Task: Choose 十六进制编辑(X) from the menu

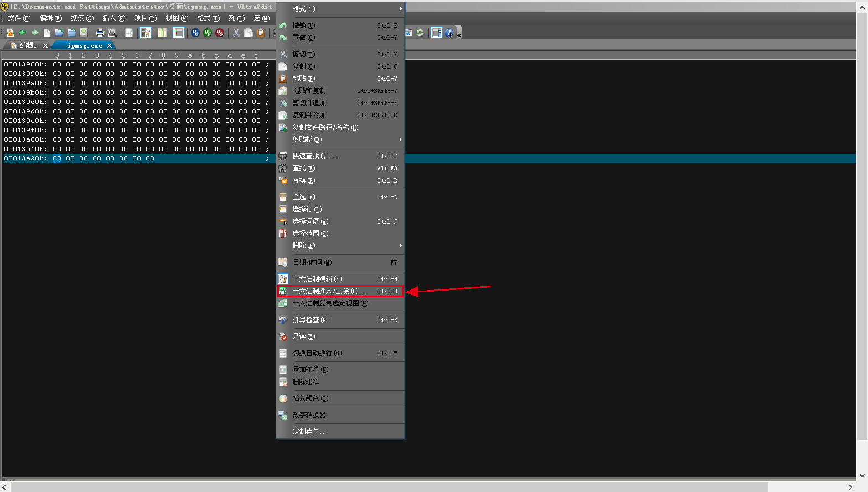Action: 340,279
